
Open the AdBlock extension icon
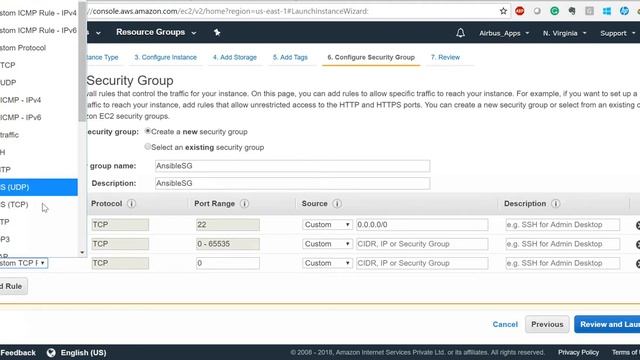[x=520, y=11]
